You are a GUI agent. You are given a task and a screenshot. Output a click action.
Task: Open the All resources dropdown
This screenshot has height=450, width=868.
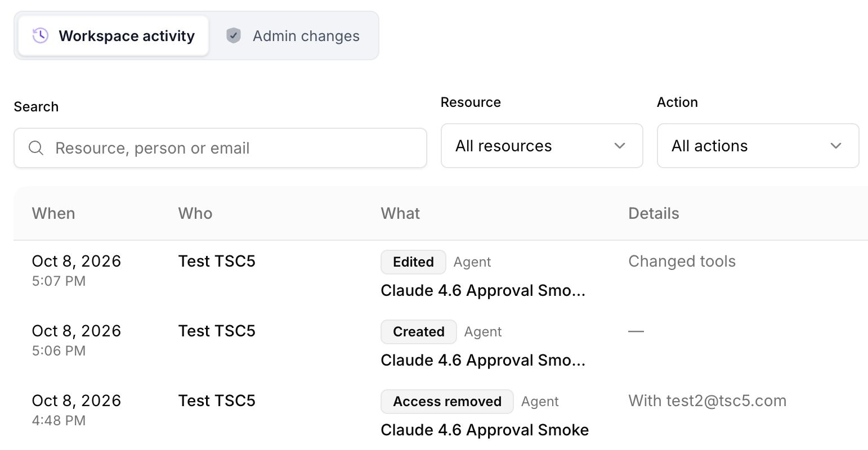coord(542,146)
